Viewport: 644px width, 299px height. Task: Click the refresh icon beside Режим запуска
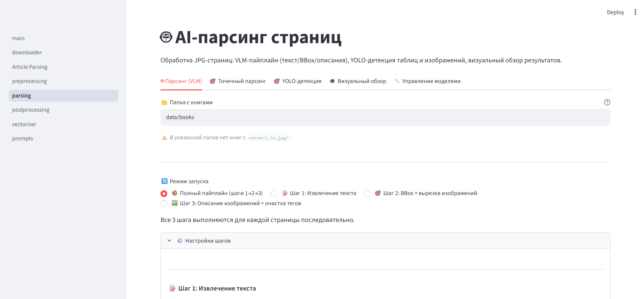(165, 181)
